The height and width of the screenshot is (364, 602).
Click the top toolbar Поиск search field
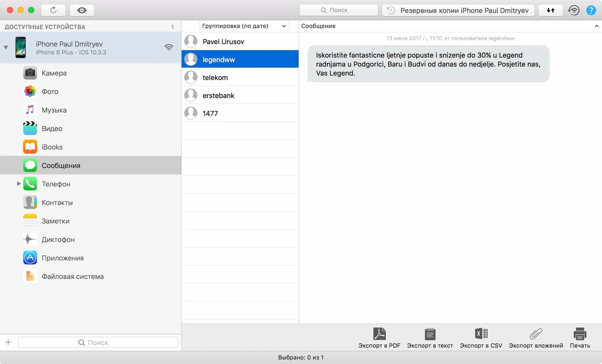click(339, 10)
